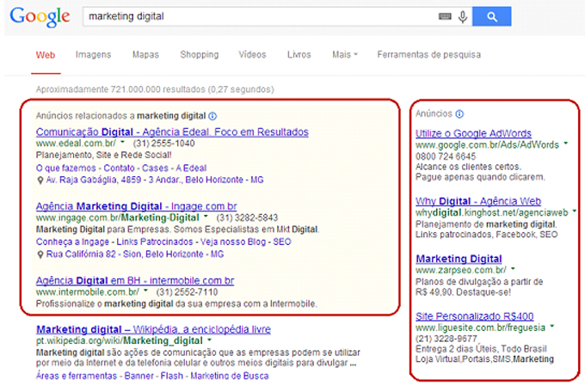Open Av. Raja Gabáglia, 4859 address link
This screenshot has width=585, height=392.
point(155,181)
